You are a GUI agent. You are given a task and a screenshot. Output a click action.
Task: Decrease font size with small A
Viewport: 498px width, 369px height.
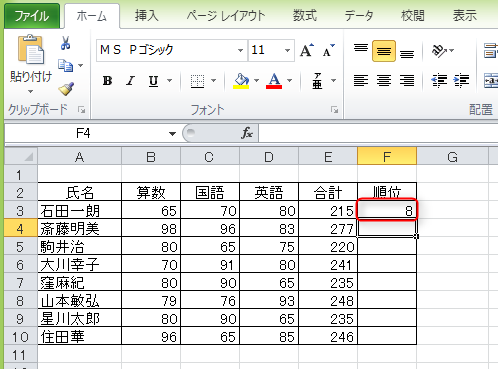pos(328,50)
